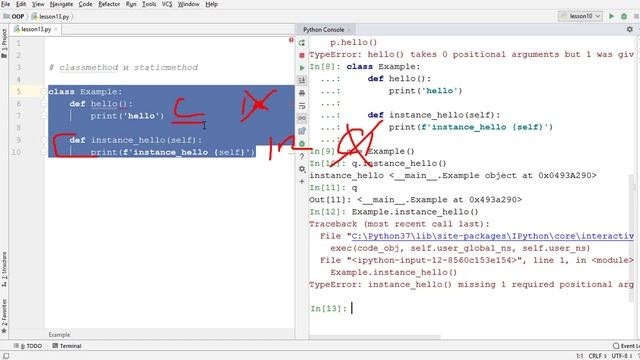Open the Tools menu
Viewport: 640px width, 360px height.
click(149, 4)
